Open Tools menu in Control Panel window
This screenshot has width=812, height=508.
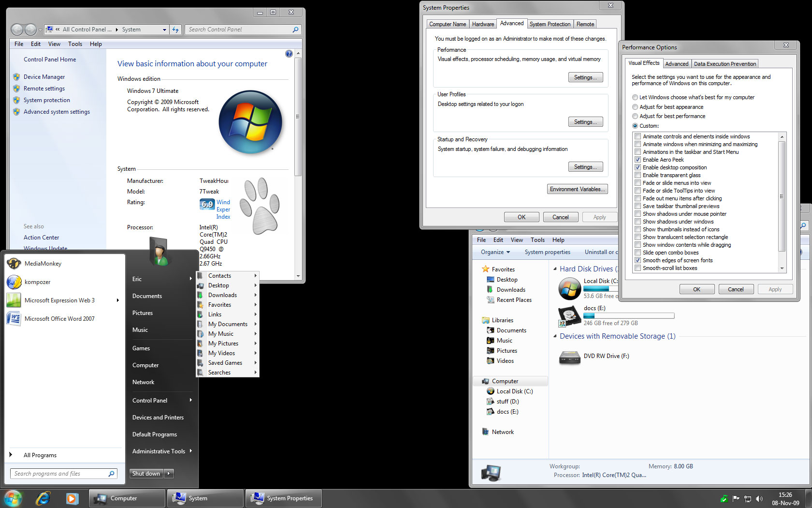click(75, 44)
